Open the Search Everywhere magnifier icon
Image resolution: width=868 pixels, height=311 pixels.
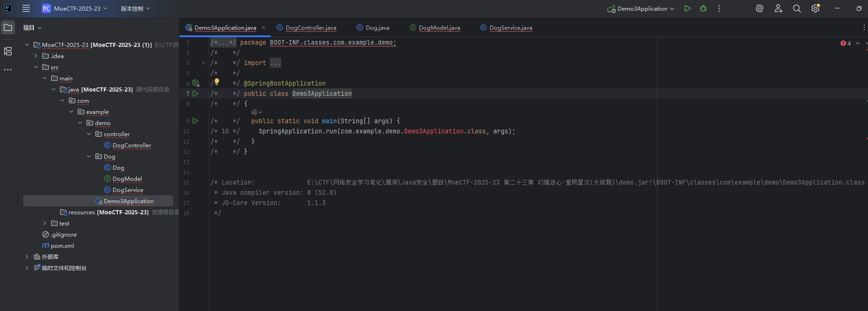[797, 8]
